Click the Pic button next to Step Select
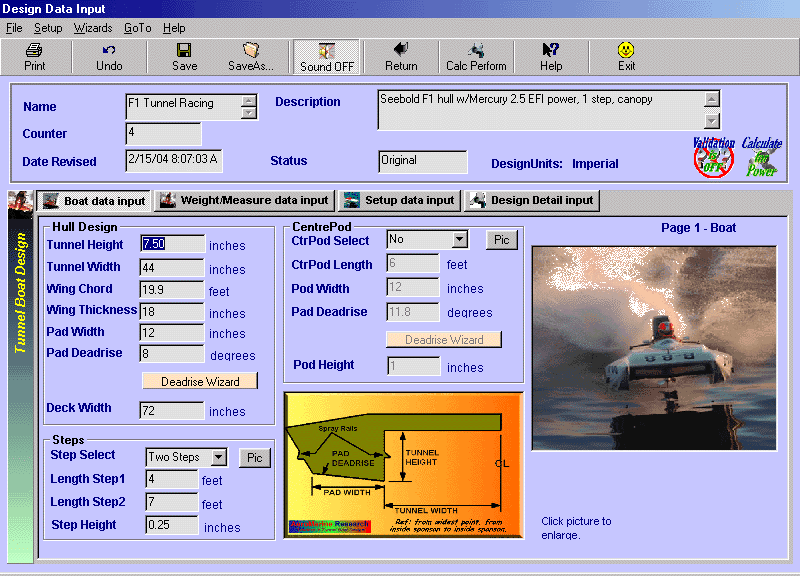This screenshot has width=800, height=576. [x=254, y=457]
